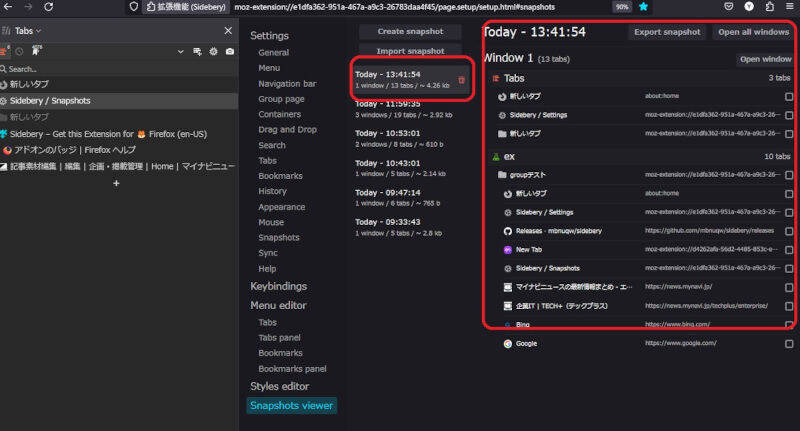
Task: Tick checkbox for New Tab row
Action: [789, 250]
